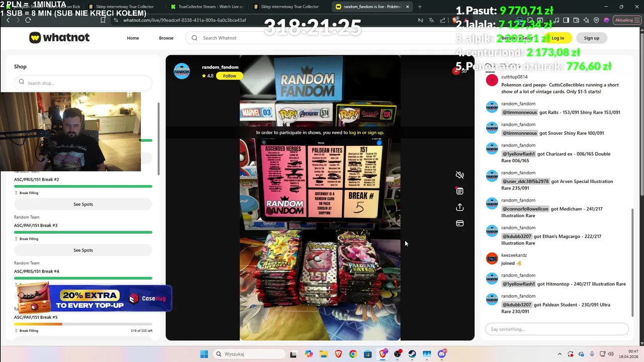The height and width of the screenshot is (362, 644).
Task: Open the ASC/PRIS/151 Break #4 listing
Action: 36,271
